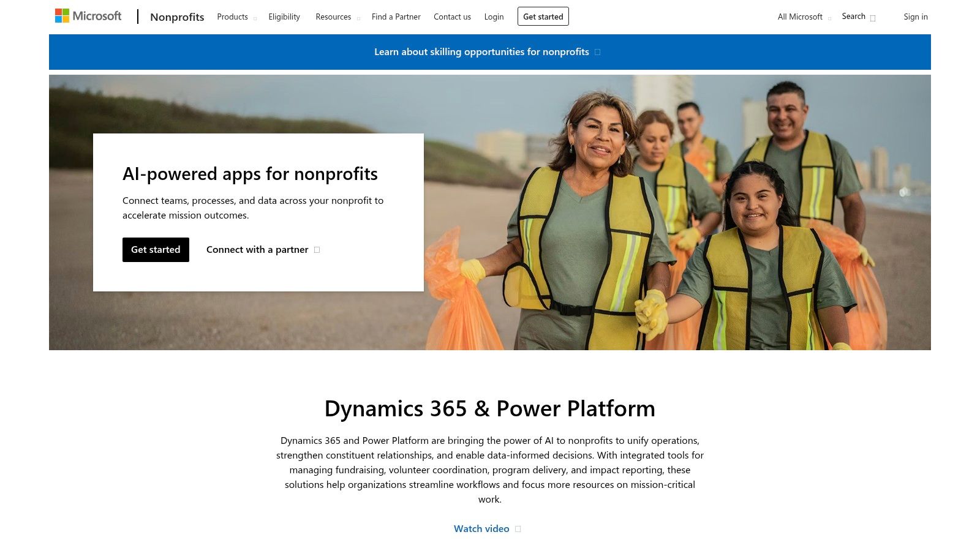980x551 pixels.
Task: Click the arrow icon beside Connect with a partner
Action: [x=317, y=250]
